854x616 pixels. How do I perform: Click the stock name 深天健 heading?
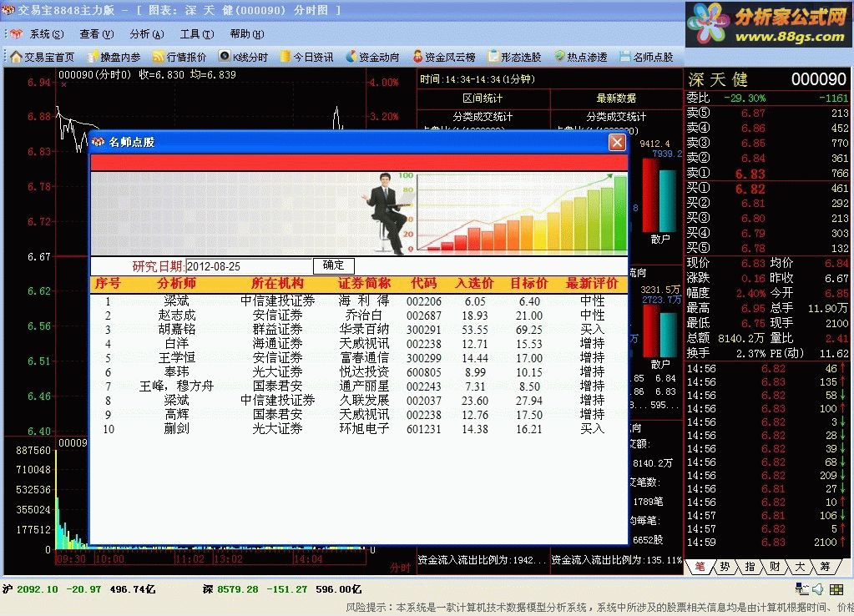tap(717, 79)
